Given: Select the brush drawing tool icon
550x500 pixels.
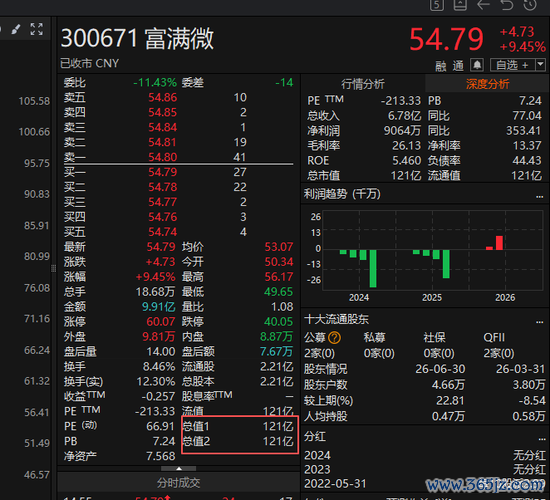Looking at the screenshot, I should (16, 29).
